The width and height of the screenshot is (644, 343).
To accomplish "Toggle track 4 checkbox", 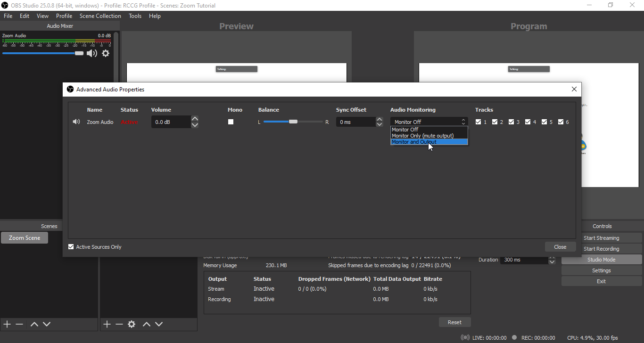I will click(x=528, y=122).
